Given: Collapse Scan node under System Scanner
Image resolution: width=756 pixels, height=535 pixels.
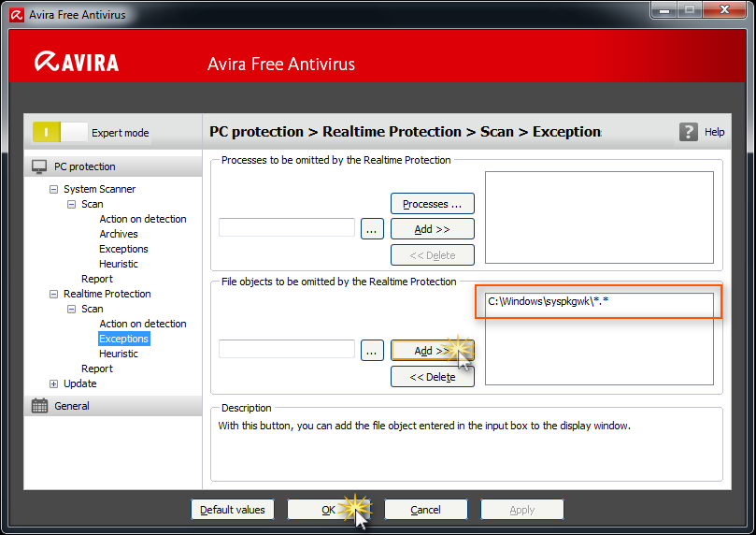Looking at the screenshot, I should pyautogui.click(x=71, y=204).
